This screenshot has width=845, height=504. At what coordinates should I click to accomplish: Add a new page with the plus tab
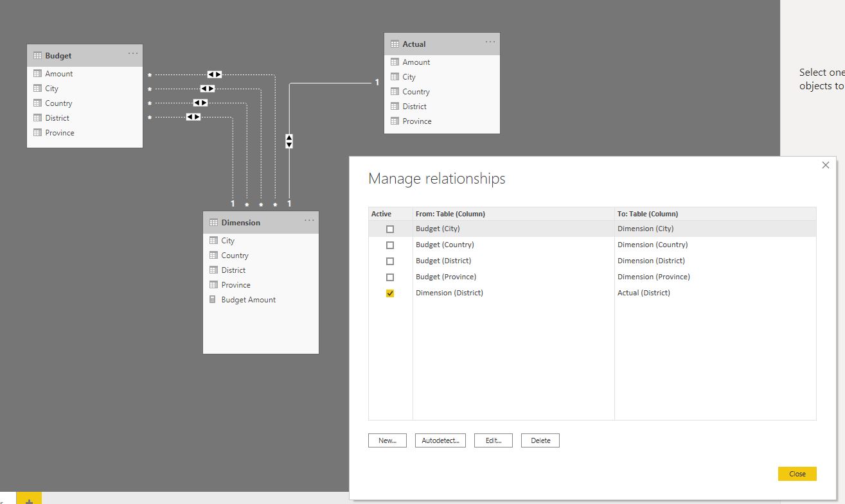click(x=29, y=498)
